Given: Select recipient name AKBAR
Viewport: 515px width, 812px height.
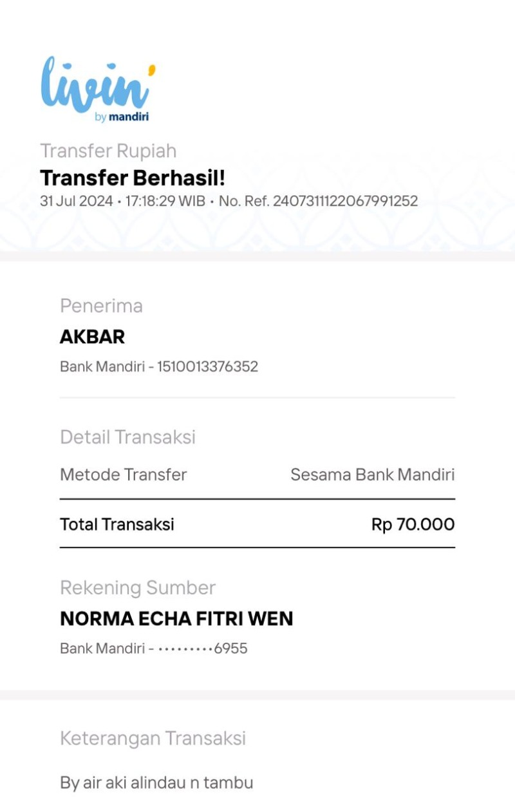Looking at the screenshot, I should coord(92,337).
